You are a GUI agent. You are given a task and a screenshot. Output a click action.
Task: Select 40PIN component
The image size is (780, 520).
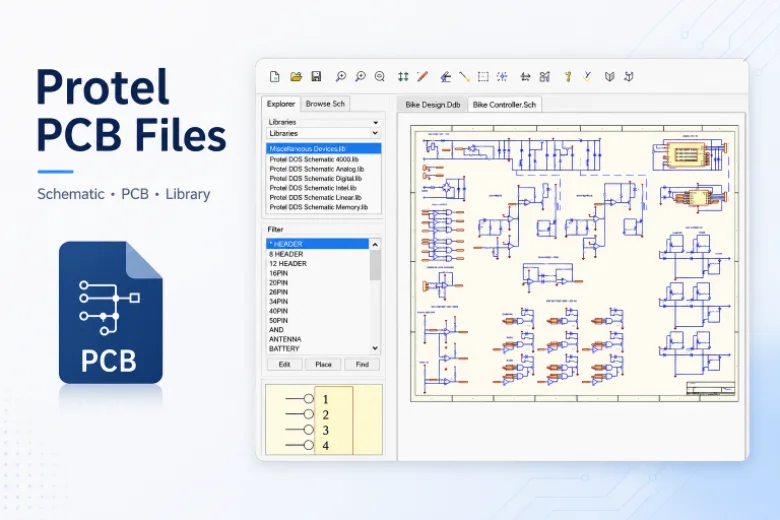[318, 311]
